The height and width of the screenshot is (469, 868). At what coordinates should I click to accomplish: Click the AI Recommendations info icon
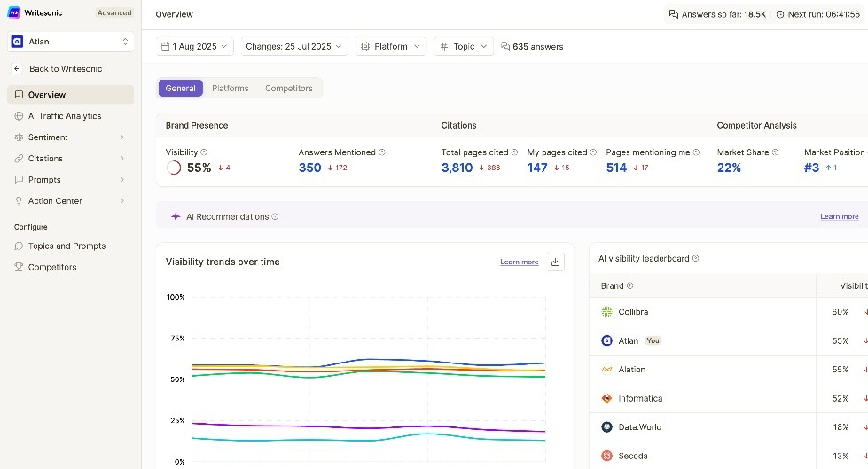275,217
